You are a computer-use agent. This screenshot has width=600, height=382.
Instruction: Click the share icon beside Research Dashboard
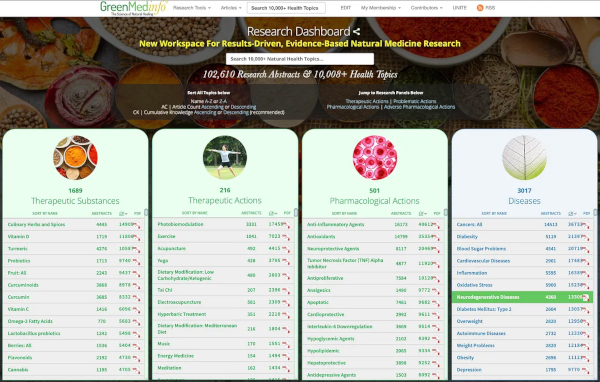point(356,31)
